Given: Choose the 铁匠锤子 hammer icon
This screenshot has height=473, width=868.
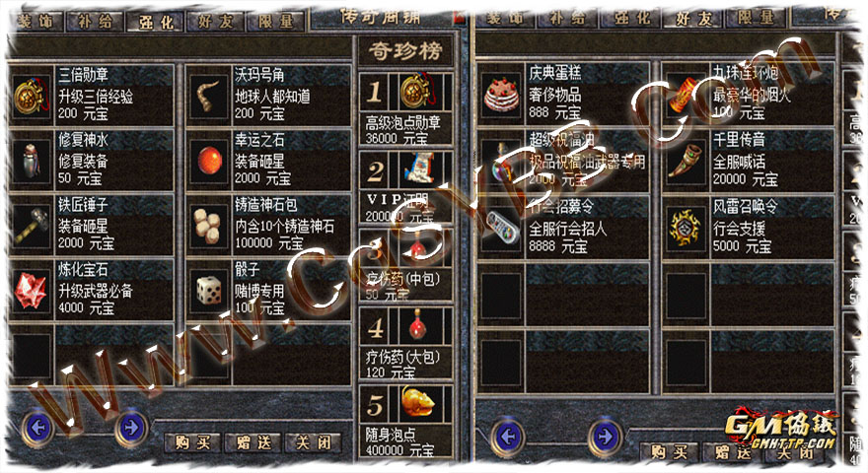Looking at the screenshot, I should click(31, 226).
